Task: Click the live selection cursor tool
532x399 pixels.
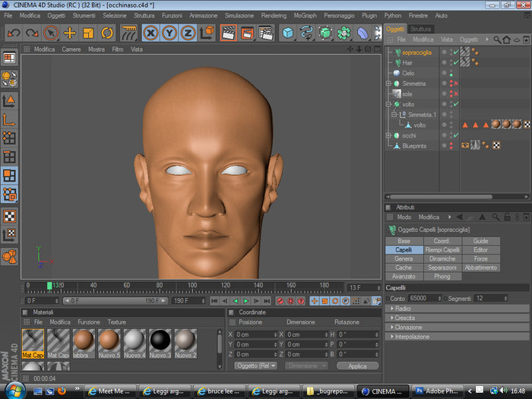Action: pyautogui.click(x=50, y=33)
